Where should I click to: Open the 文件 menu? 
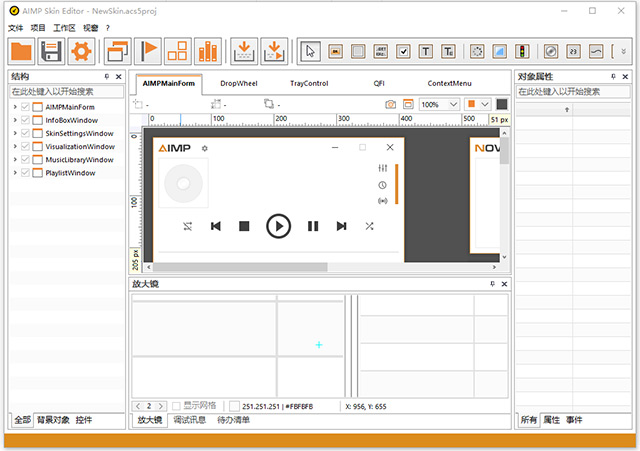(x=15, y=27)
